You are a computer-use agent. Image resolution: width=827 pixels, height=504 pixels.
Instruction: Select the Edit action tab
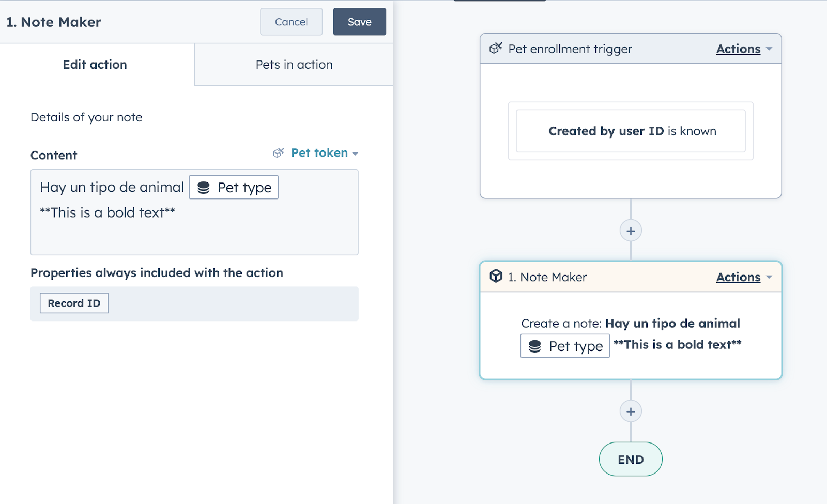click(x=95, y=64)
